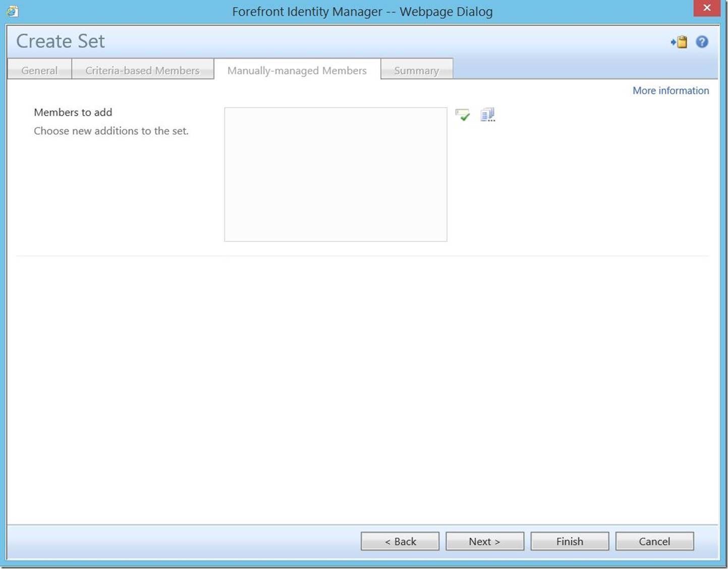Click the Next button
The width and height of the screenshot is (728, 569).
tap(485, 541)
